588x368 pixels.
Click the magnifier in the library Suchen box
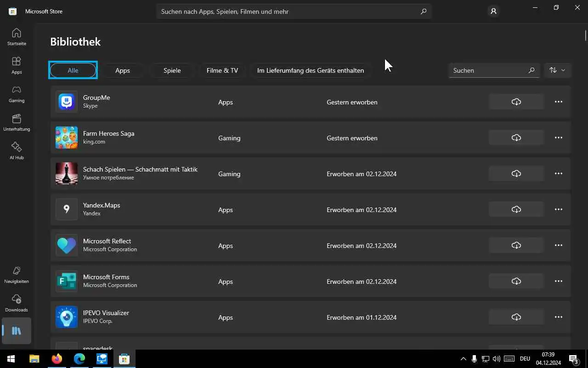(531, 70)
